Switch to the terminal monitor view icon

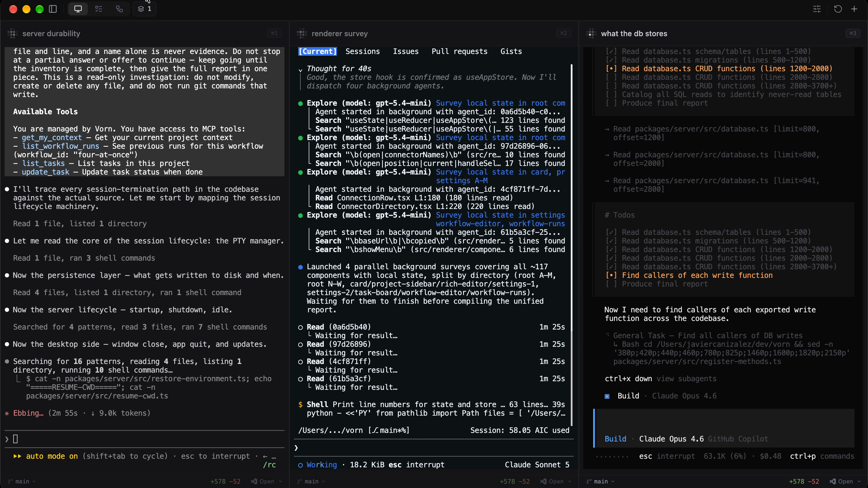(x=78, y=9)
